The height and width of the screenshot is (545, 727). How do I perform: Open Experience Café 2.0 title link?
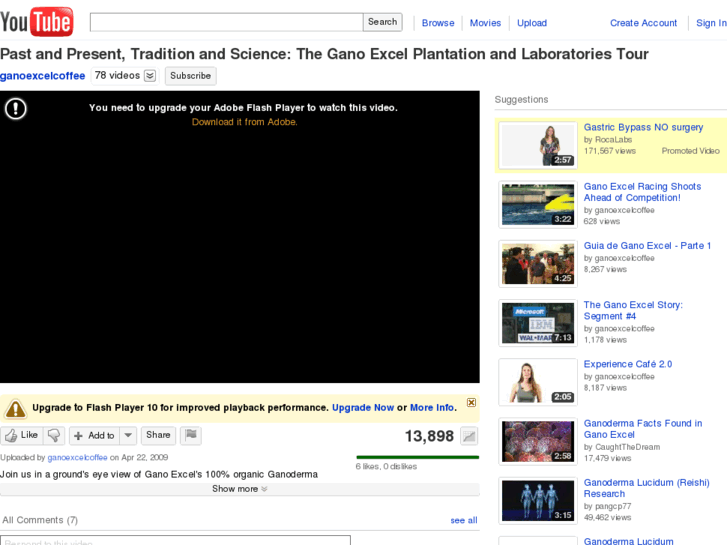628,364
